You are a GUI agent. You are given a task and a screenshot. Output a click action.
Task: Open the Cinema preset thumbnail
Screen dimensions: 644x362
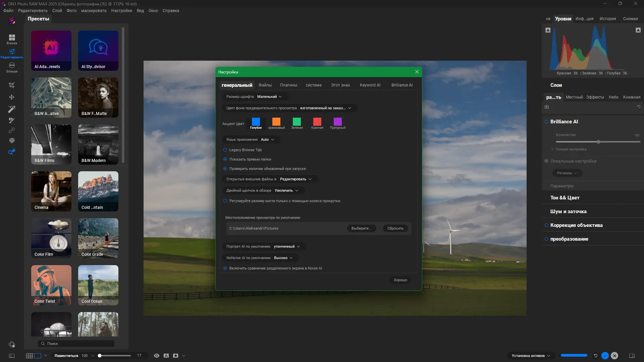click(x=51, y=191)
